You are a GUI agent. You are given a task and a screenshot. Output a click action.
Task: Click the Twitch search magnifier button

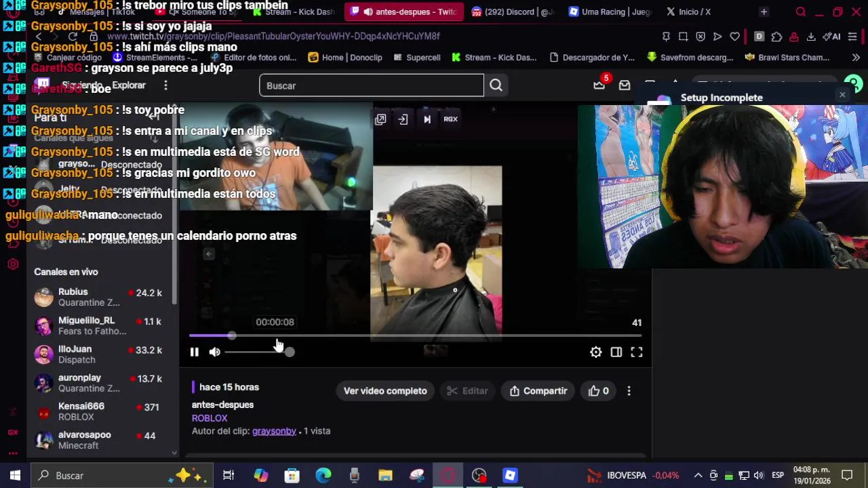click(x=496, y=85)
